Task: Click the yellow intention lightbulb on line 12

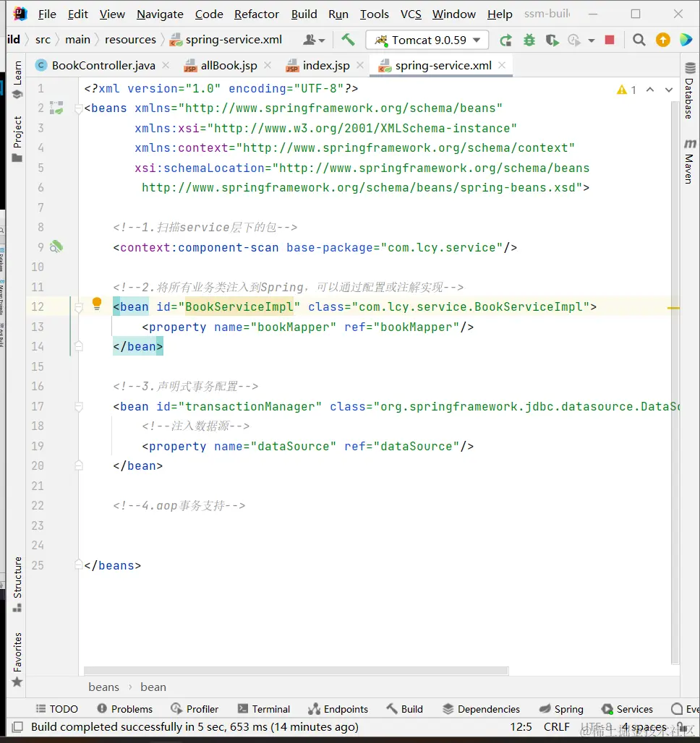Action: point(97,304)
